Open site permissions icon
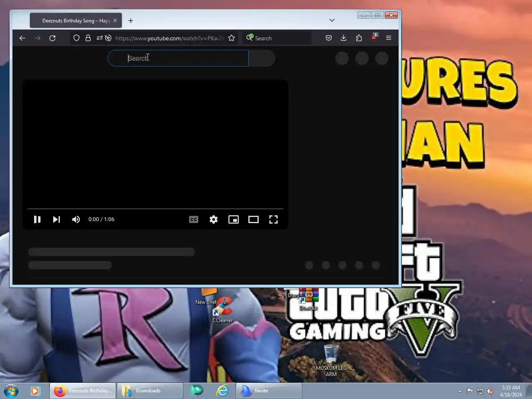The height and width of the screenshot is (399, 532). 99,38
